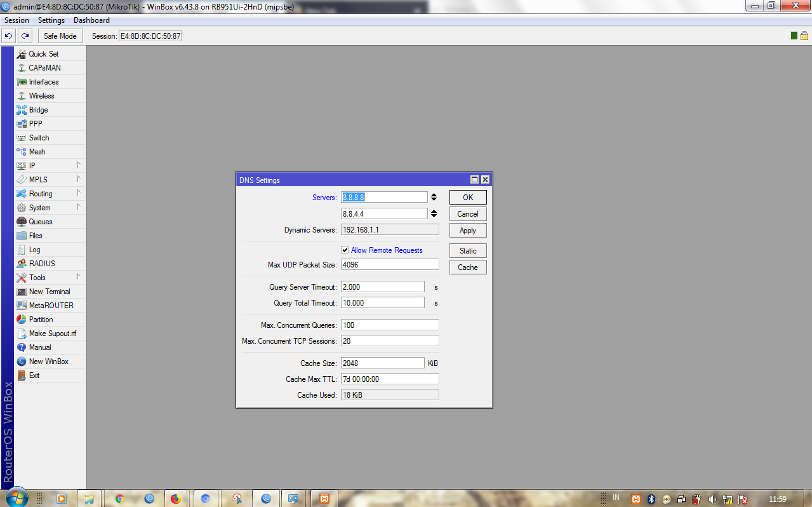This screenshot has height=507, width=812.
Task: Click the 8.8.4.4 server field
Action: (x=384, y=214)
